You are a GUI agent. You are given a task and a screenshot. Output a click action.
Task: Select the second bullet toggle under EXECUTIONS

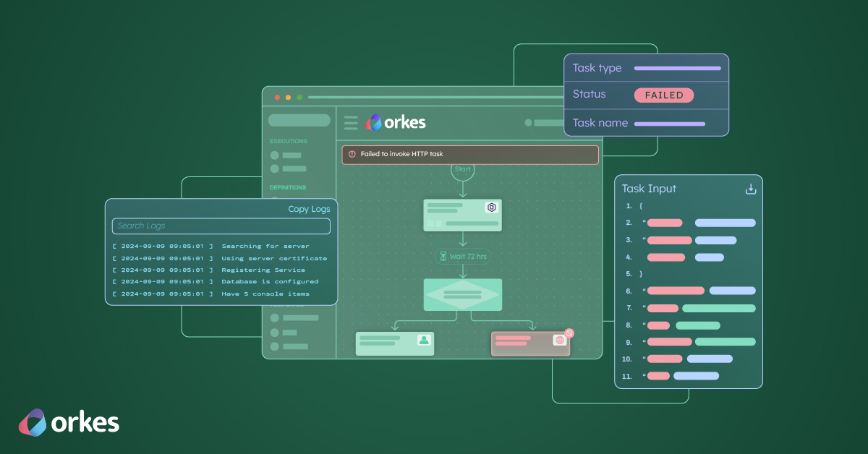click(274, 168)
